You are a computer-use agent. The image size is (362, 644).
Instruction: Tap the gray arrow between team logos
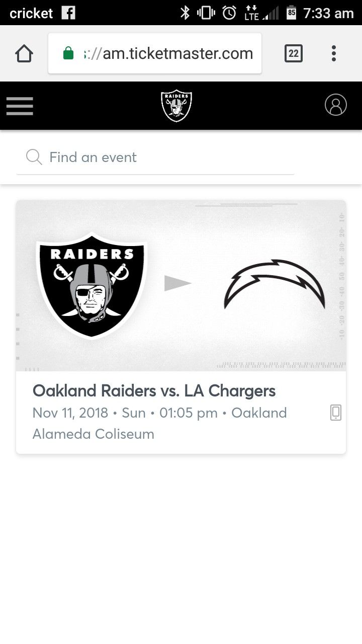(x=177, y=284)
